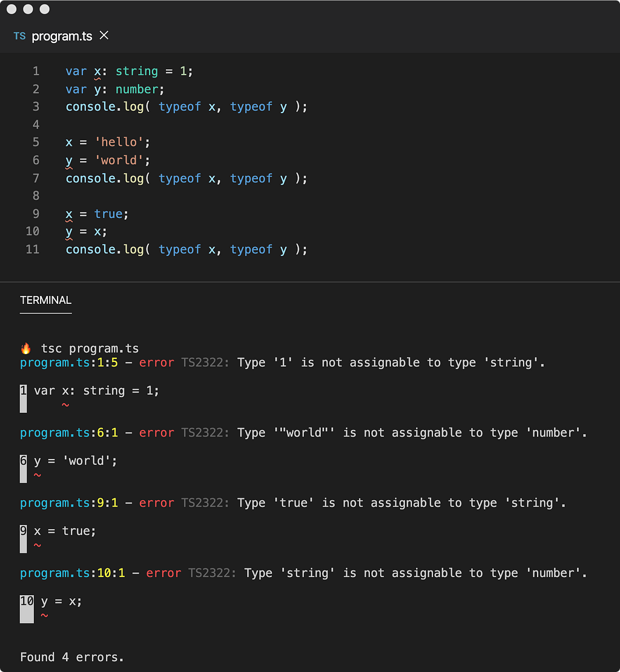Click the 'tsc program.ts' command in terminal
The height and width of the screenshot is (672, 620).
coord(90,349)
